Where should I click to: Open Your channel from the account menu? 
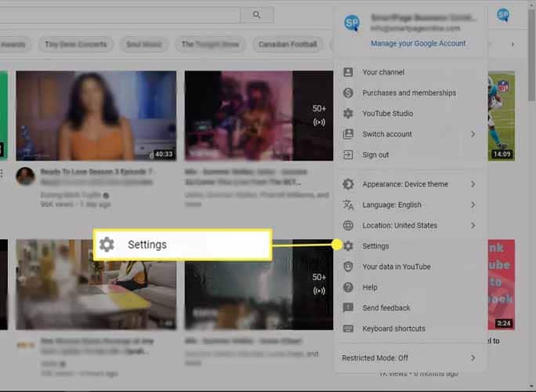pos(410,72)
